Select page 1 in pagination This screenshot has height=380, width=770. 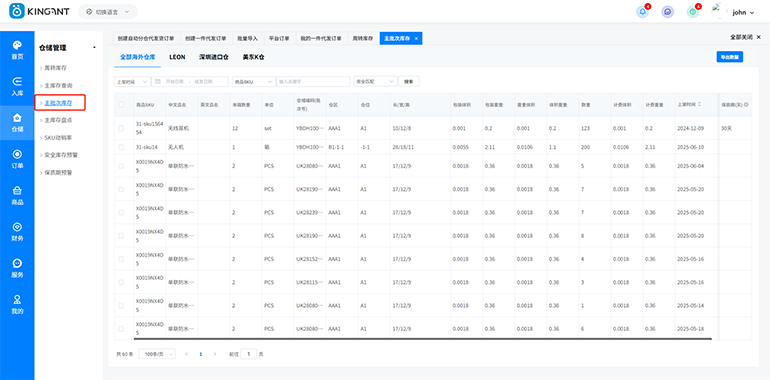pos(200,354)
